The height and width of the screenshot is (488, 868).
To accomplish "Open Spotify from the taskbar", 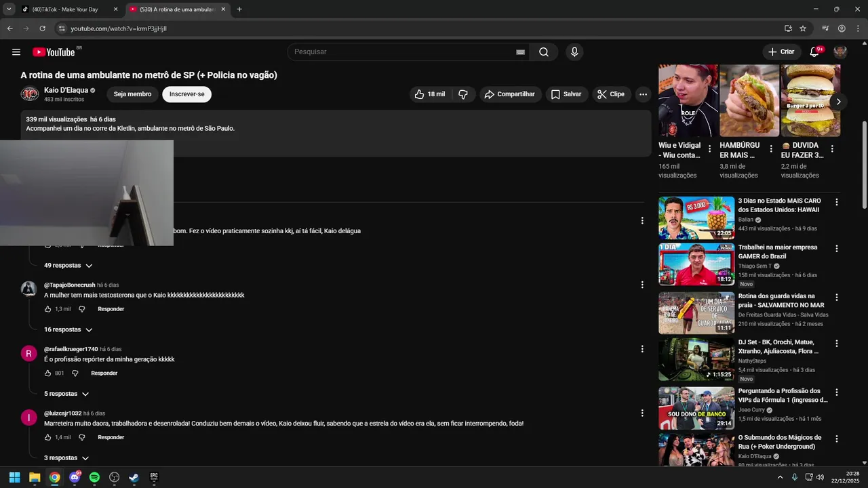I will [x=94, y=477].
